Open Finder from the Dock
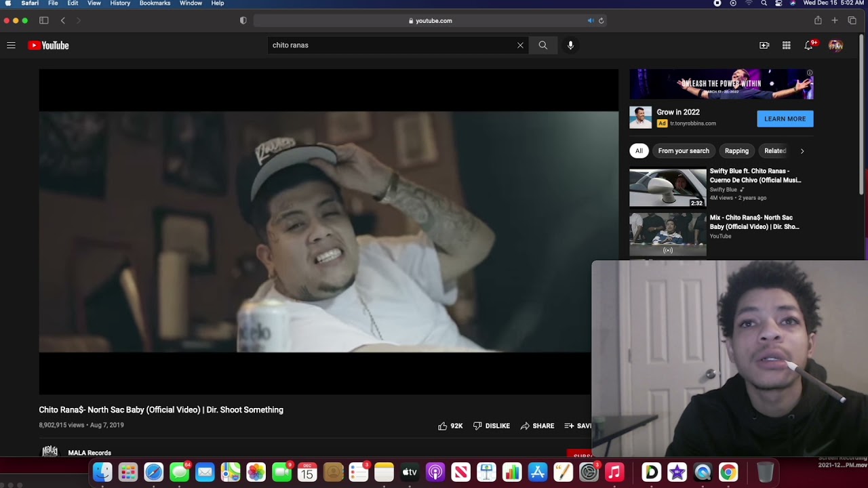This screenshot has height=488, width=868. (x=102, y=472)
